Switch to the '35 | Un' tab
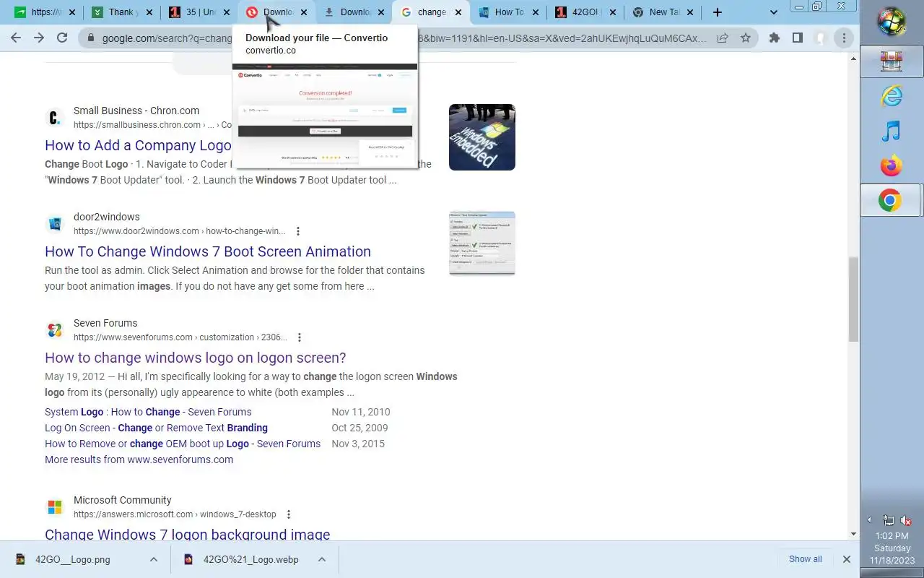This screenshot has height=578, width=924. coord(198,12)
